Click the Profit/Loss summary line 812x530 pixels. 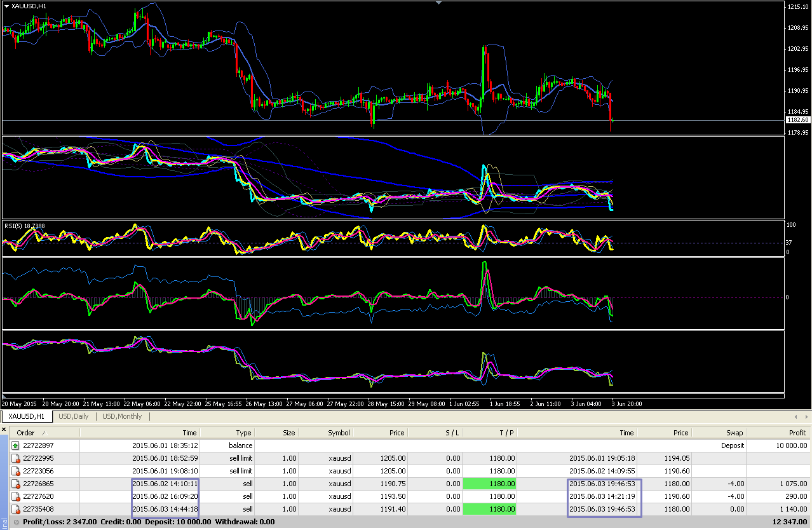pos(149,522)
